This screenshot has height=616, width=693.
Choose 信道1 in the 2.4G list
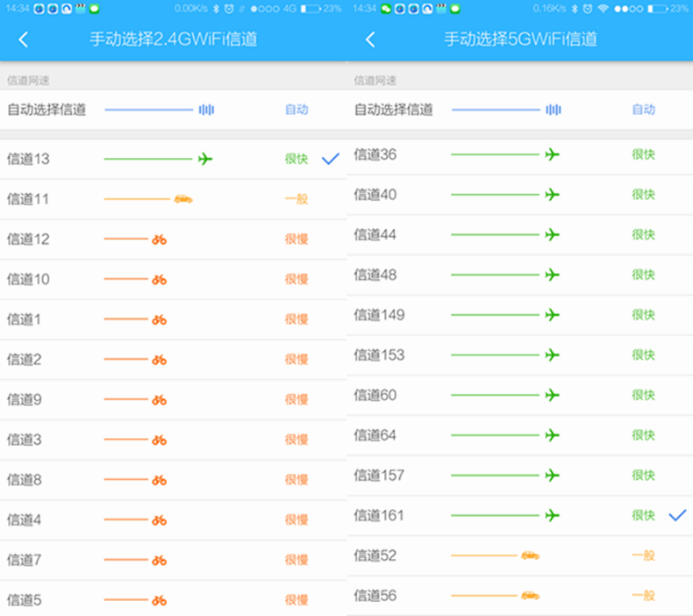25,319
